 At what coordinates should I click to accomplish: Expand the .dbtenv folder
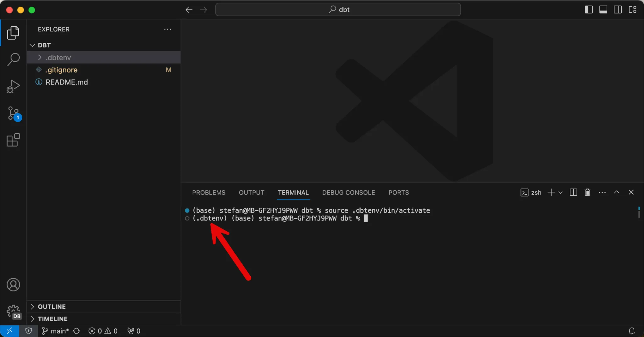tap(58, 58)
